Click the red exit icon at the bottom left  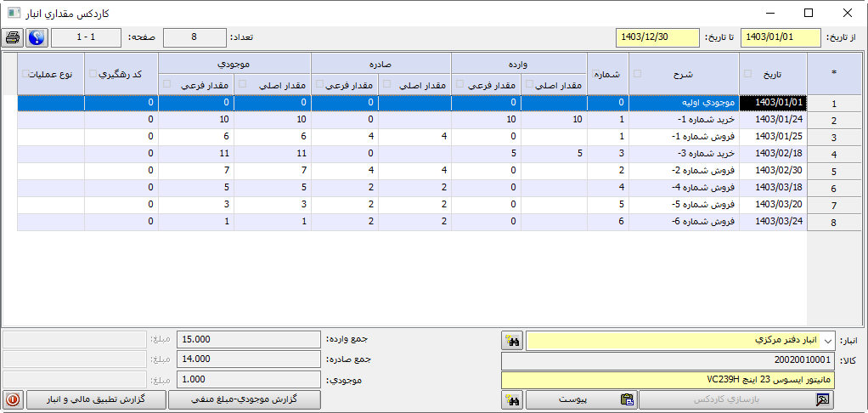click(14, 399)
